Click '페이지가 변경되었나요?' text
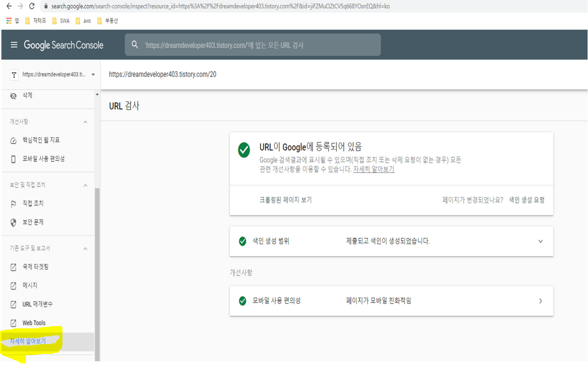Image resolution: width=588 pixels, height=367 pixels. [472, 200]
